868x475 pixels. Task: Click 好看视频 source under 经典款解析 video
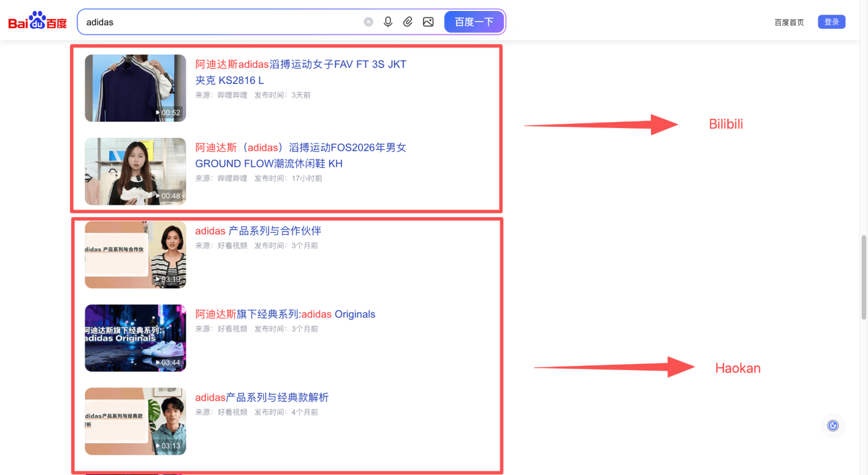(x=232, y=412)
